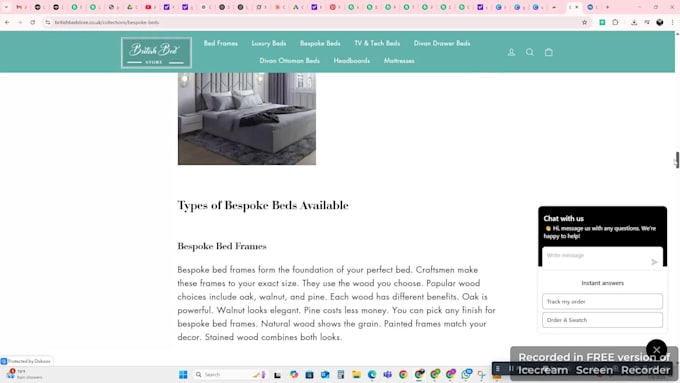This screenshot has height=383, width=680.
Task: Click the Order A Swatch button
Action: click(602, 320)
